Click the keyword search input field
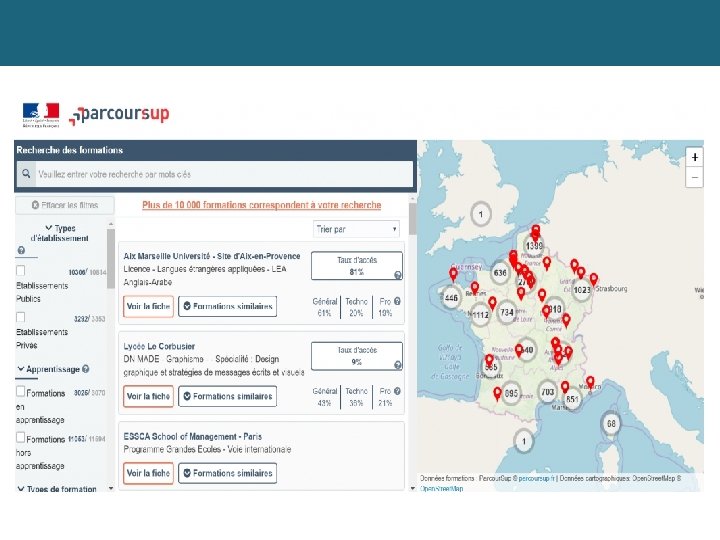 [225, 174]
